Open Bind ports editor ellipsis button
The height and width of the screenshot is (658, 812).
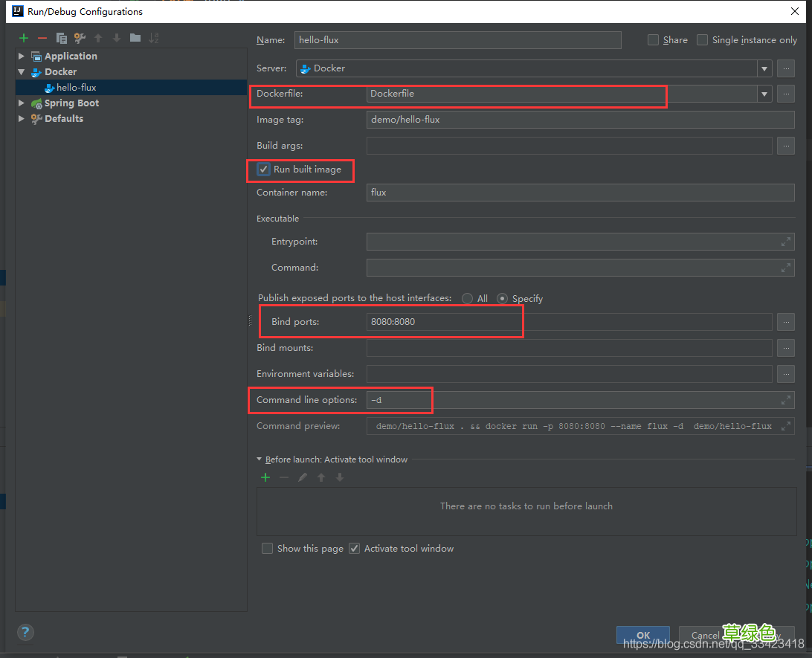point(786,322)
